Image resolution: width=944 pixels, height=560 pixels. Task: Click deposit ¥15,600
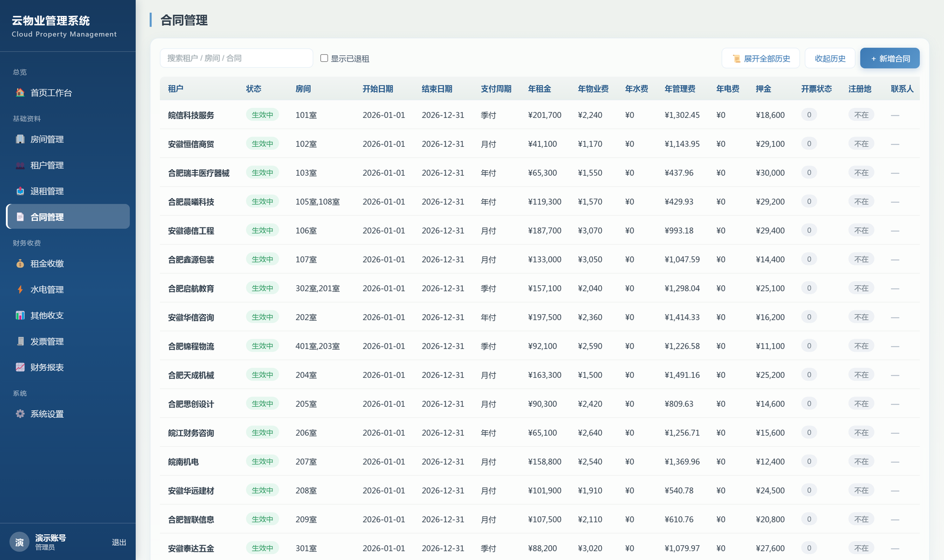770,433
